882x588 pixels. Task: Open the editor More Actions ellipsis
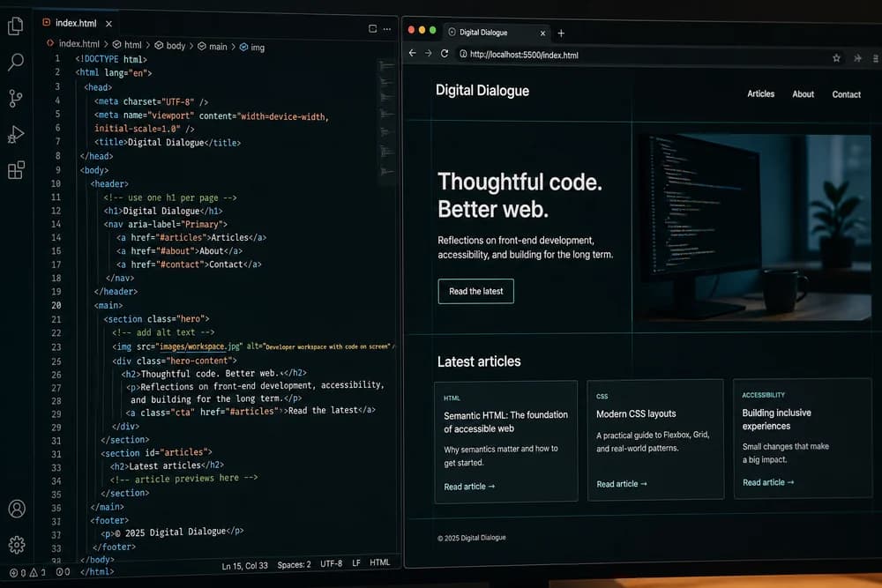(x=387, y=29)
